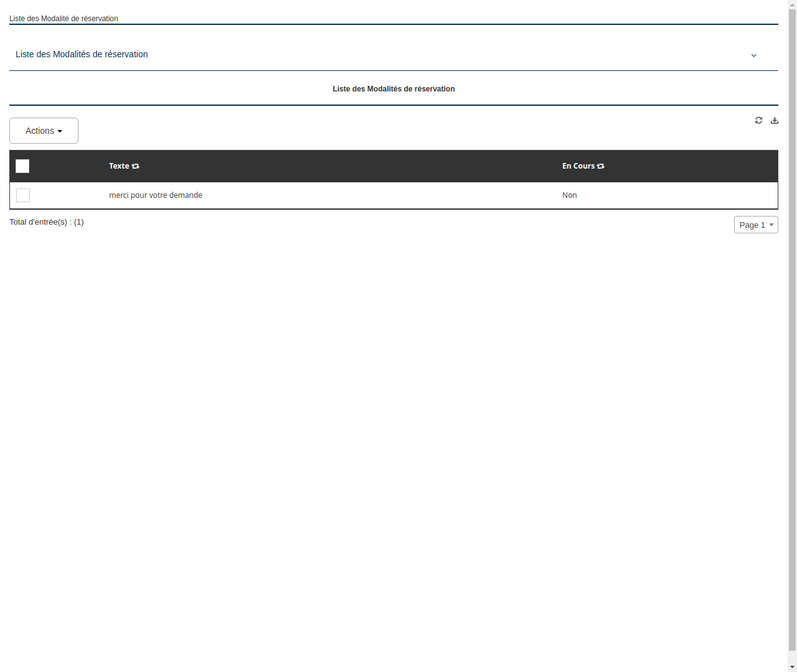Click the centered report title heading

394,89
